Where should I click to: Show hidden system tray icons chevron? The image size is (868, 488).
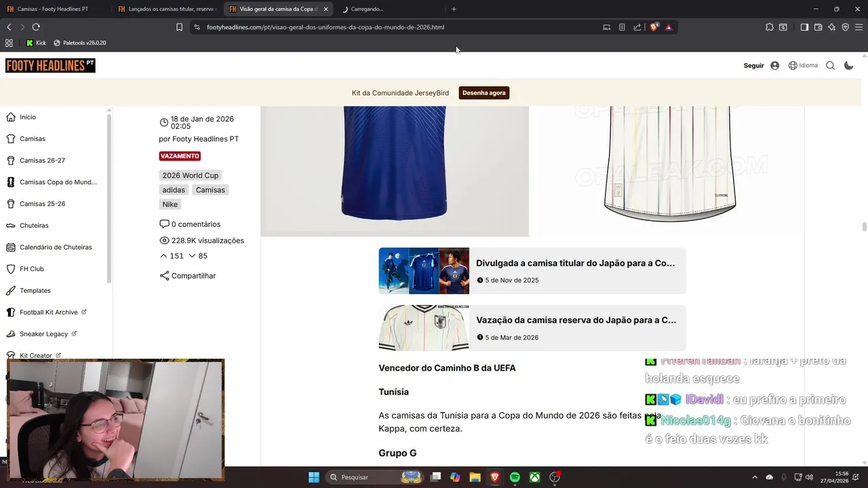coord(755,477)
